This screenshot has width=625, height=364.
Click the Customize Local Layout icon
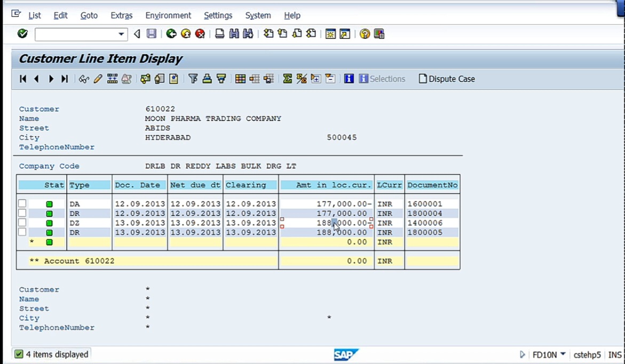coord(379,34)
